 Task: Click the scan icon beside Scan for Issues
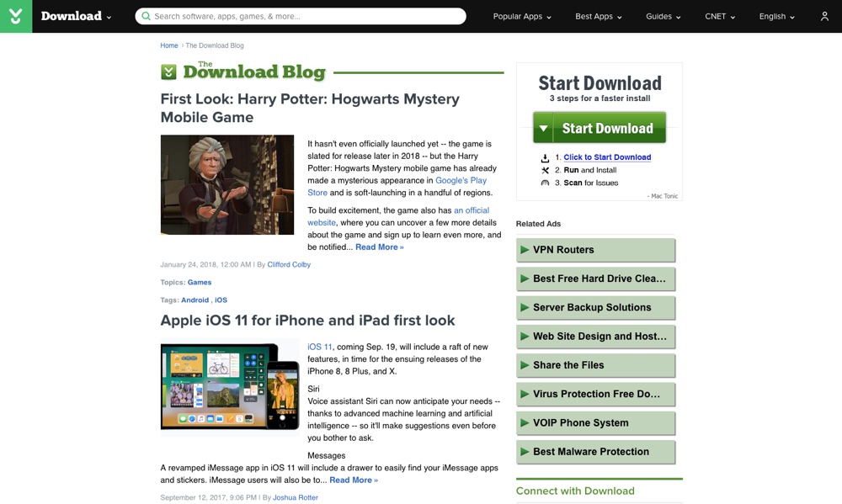(x=545, y=183)
